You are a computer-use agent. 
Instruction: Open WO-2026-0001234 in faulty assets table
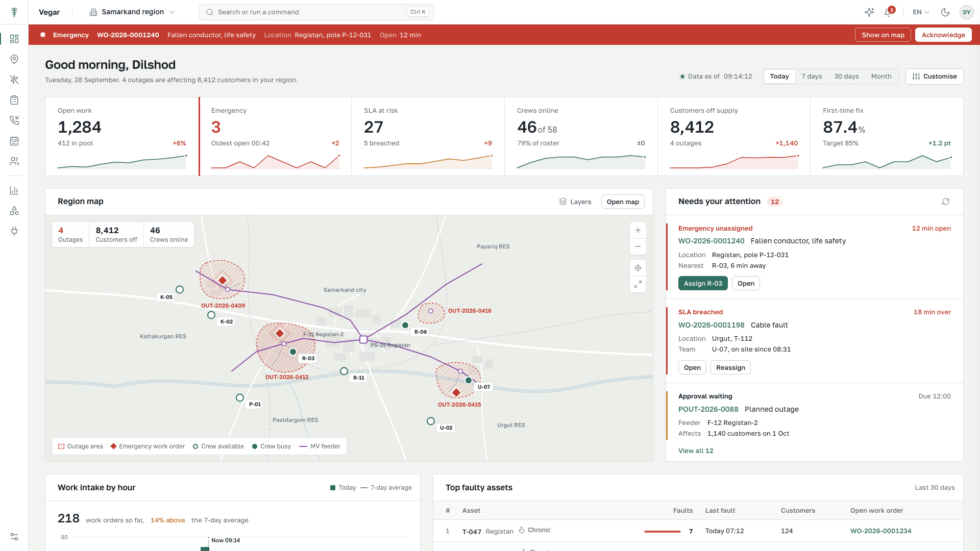(x=880, y=531)
